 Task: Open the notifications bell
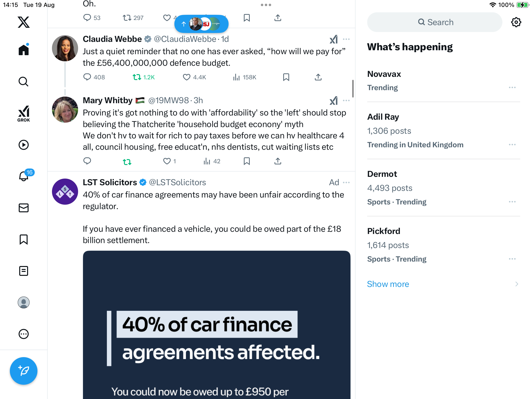click(24, 176)
